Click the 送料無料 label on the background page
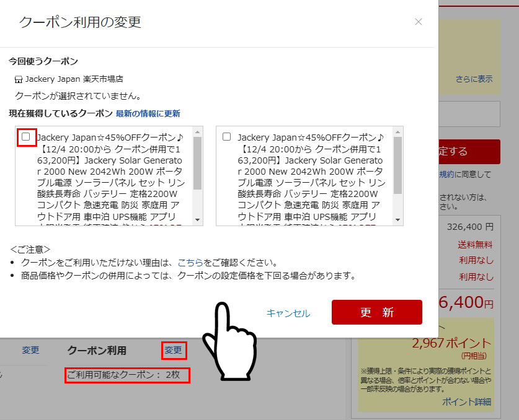 click(x=476, y=245)
